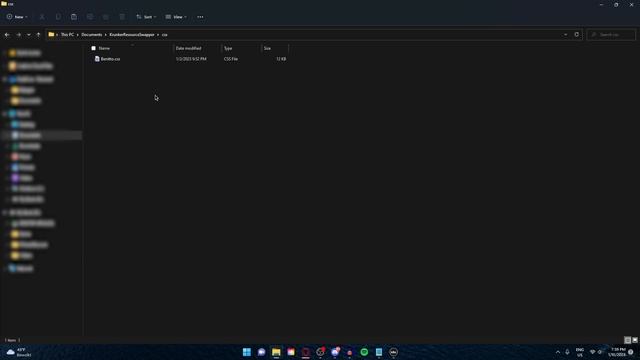This screenshot has width=640, height=360.
Task: Click the microphone tray icon
Action: (x=567, y=352)
